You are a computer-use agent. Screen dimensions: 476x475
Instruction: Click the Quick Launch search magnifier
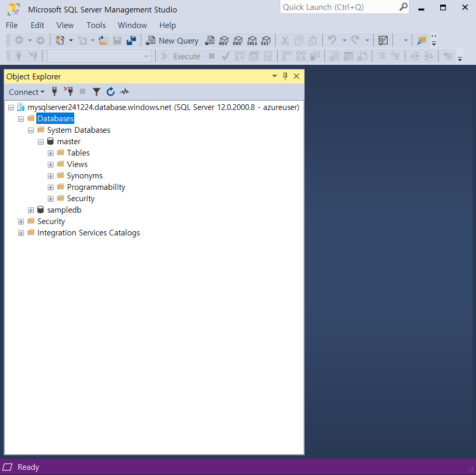tap(403, 7)
